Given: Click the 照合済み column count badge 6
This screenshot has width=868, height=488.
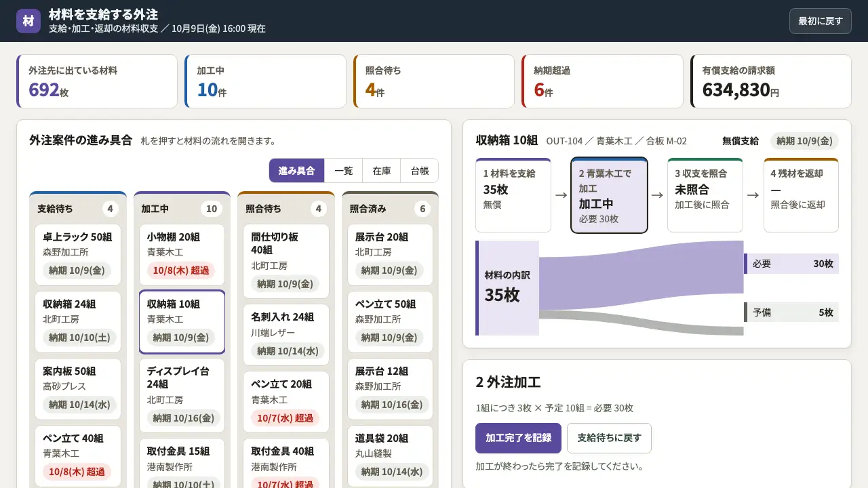Looking at the screenshot, I should (x=422, y=209).
